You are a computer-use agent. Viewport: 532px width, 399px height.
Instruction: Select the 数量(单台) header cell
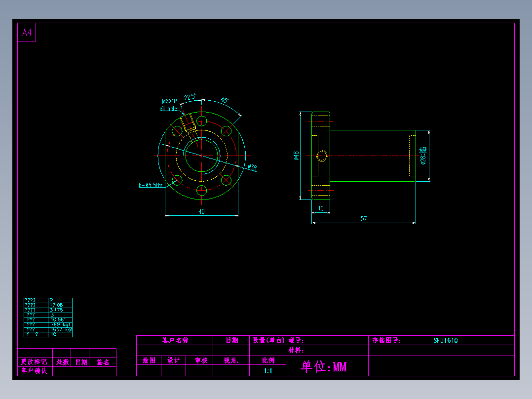(x=268, y=340)
